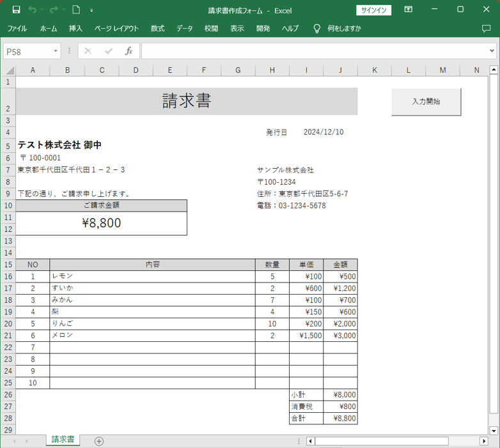
Task: Open the ファイル menu tab
Action: point(17,29)
